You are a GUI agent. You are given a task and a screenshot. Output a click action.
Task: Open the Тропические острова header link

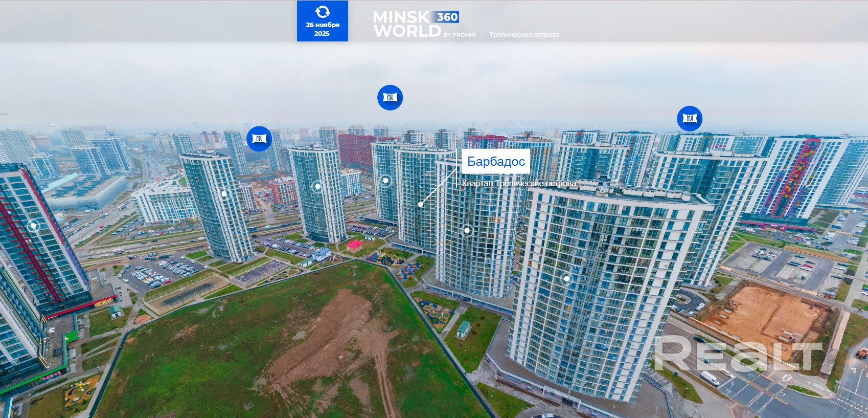pos(524,35)
